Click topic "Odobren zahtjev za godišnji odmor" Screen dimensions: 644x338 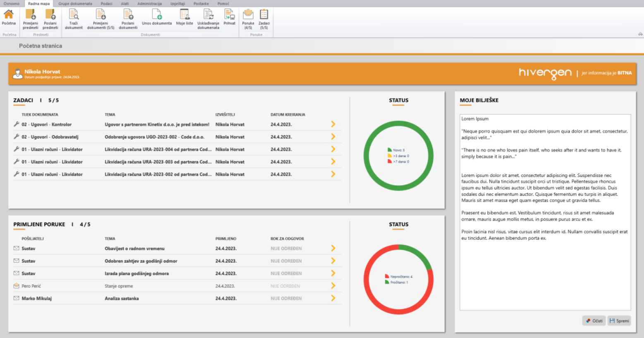tap(141, 261)
